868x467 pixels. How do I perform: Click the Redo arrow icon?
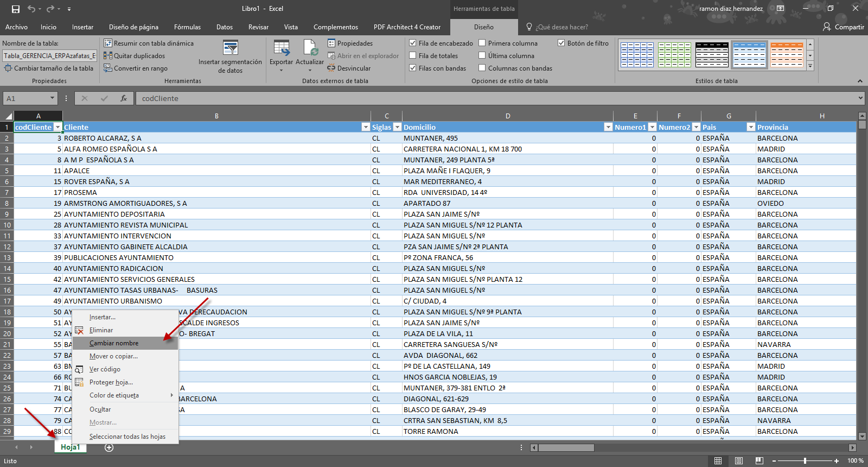click(x=50, y=9)
